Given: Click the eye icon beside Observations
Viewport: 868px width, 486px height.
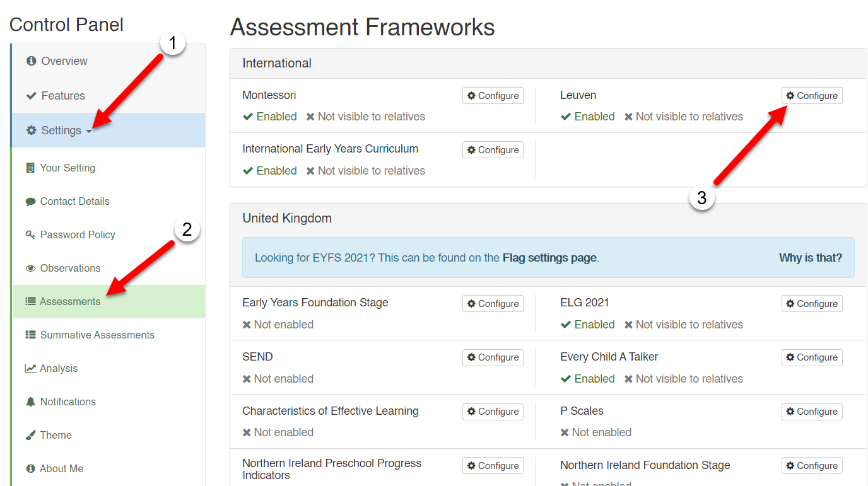Looking at the screenshot, I should click(30, 268).
